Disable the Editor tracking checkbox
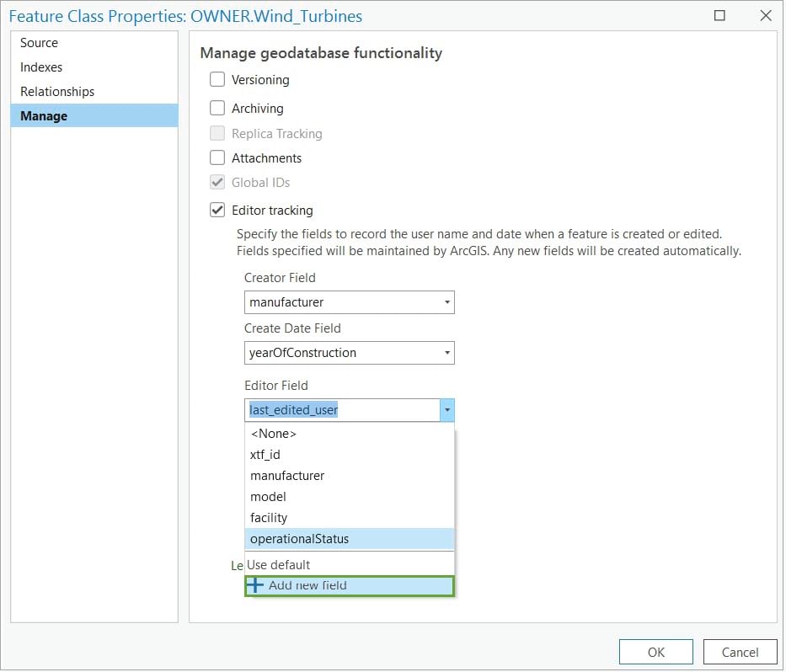Image resolution: width=786 pixels, height=672 pixels. (x=217, y=210)
